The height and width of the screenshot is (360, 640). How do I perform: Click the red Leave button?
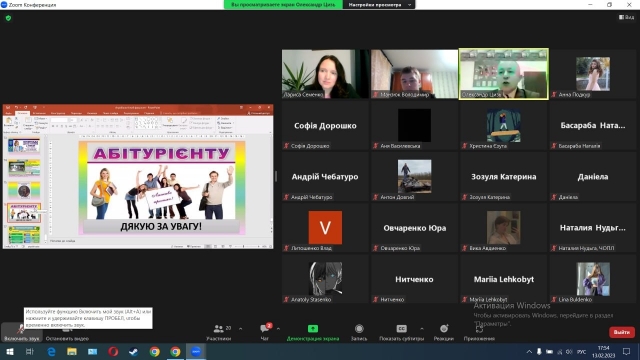tap(622, 332)
